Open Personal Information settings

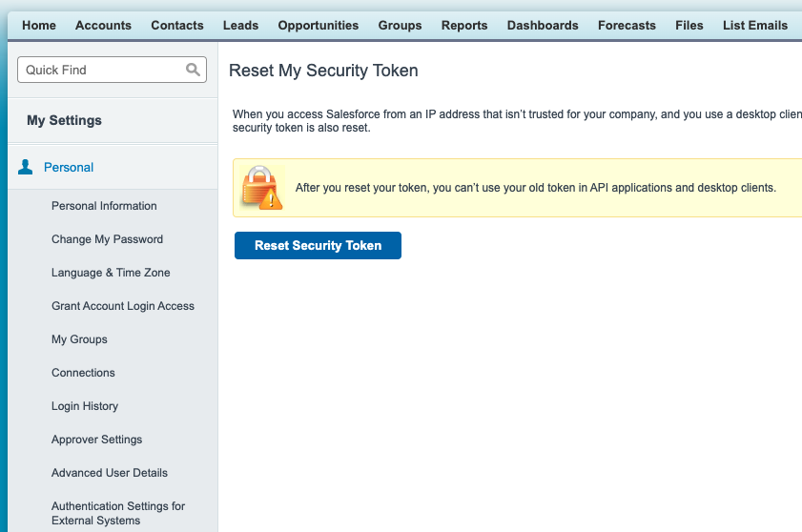tap(104, 206)
